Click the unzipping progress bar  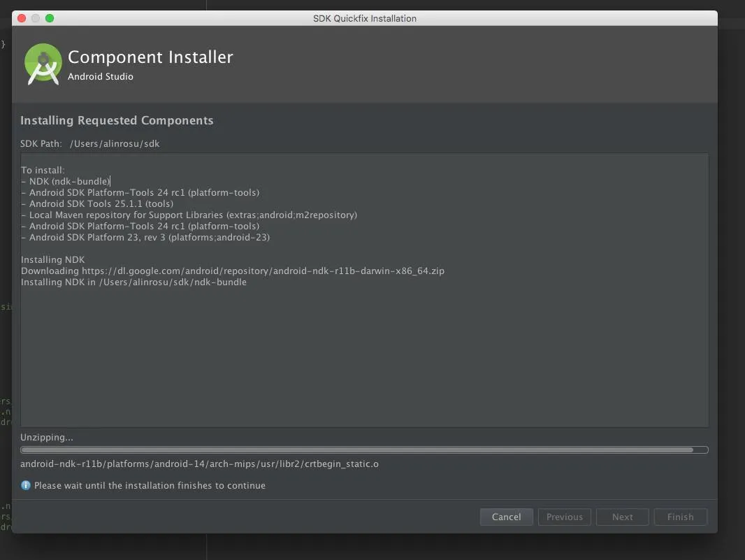[364, 450]
